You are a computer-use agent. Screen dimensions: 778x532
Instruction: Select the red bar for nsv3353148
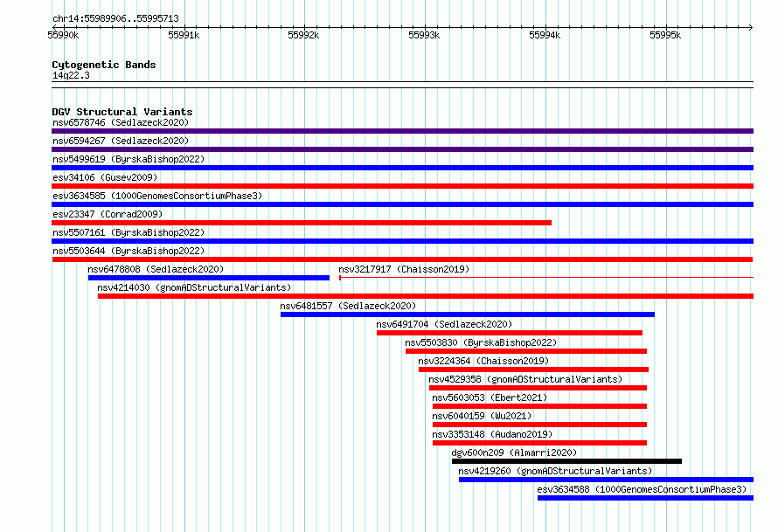[x=540, y=443]
